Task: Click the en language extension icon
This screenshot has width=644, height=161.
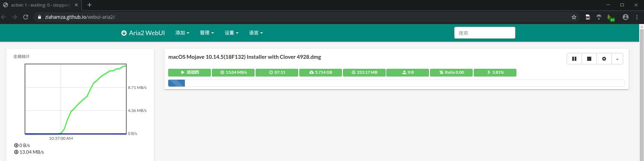Action: pos(611,17)
